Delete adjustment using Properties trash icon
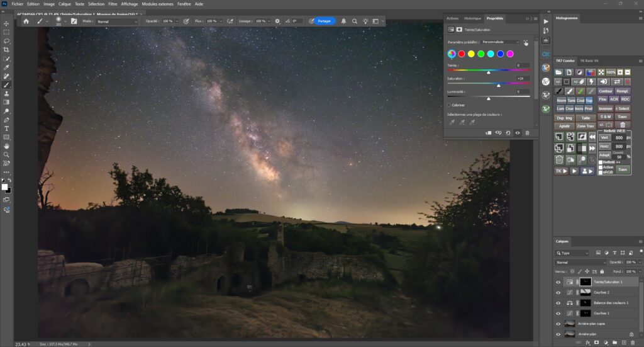 point(528,133)
